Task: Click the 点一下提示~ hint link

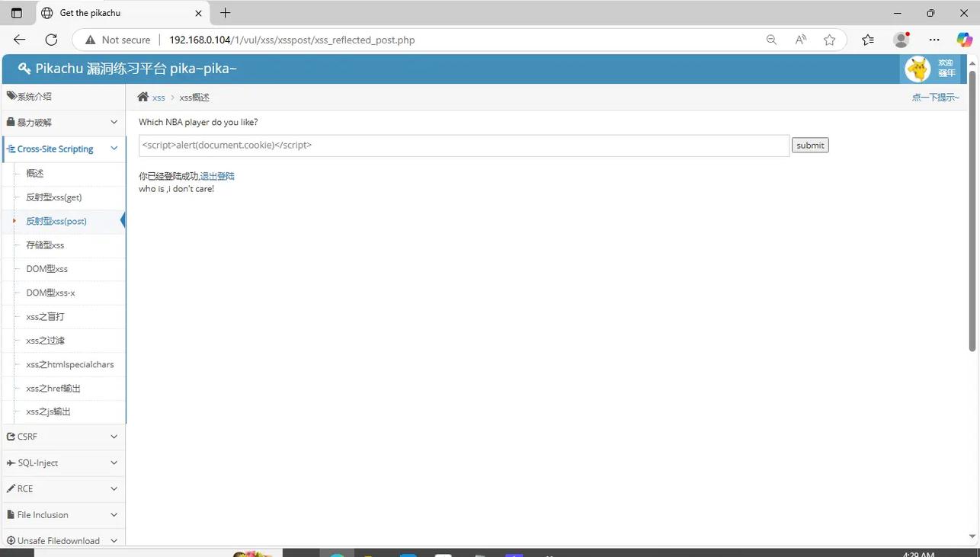Action: click(936, 97)
